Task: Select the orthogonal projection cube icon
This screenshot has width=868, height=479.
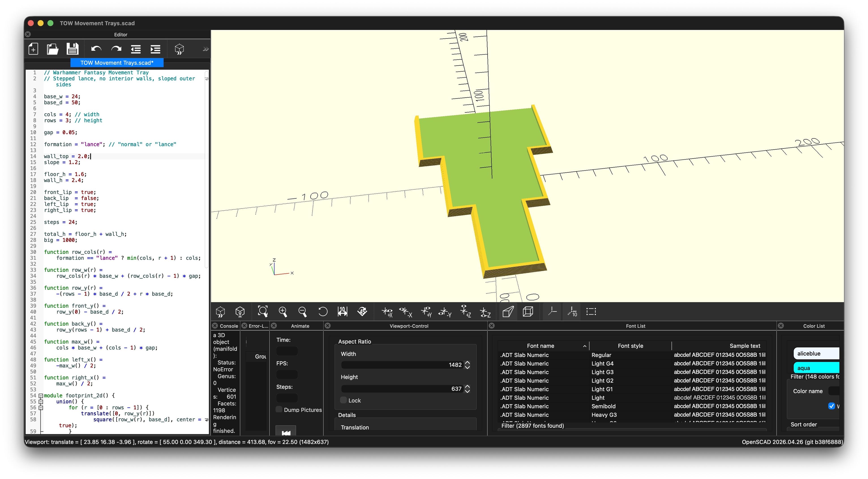Action: click(x=528, y=312)
